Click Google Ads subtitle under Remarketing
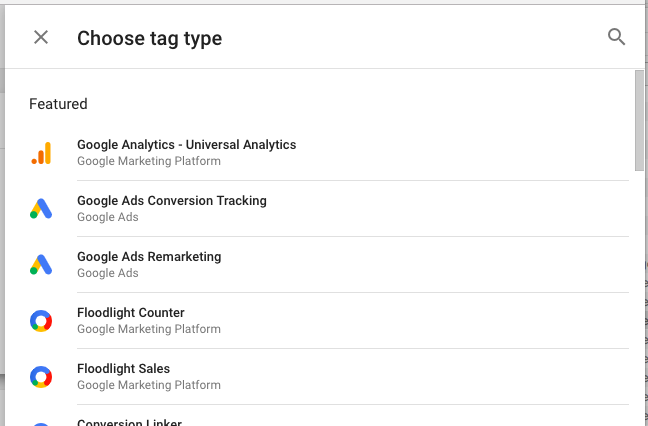 (x=107, y=273)
